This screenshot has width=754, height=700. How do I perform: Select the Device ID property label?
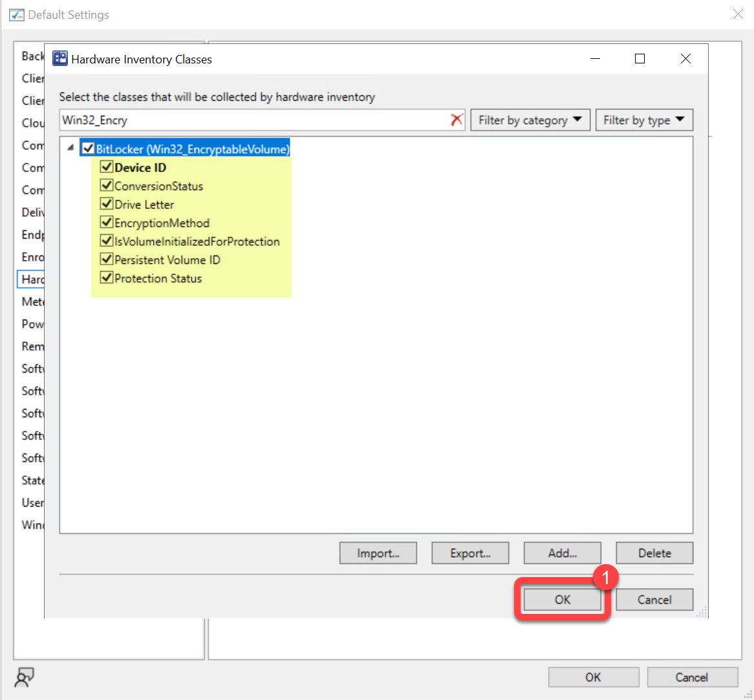[x=140, y=168]
